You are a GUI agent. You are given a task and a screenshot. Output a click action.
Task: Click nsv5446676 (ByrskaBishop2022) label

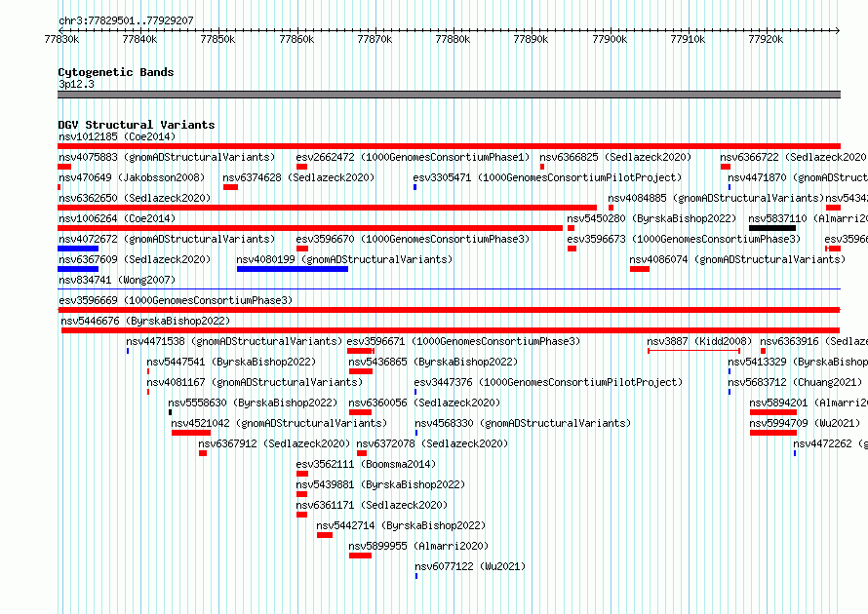tap(145, 321)
